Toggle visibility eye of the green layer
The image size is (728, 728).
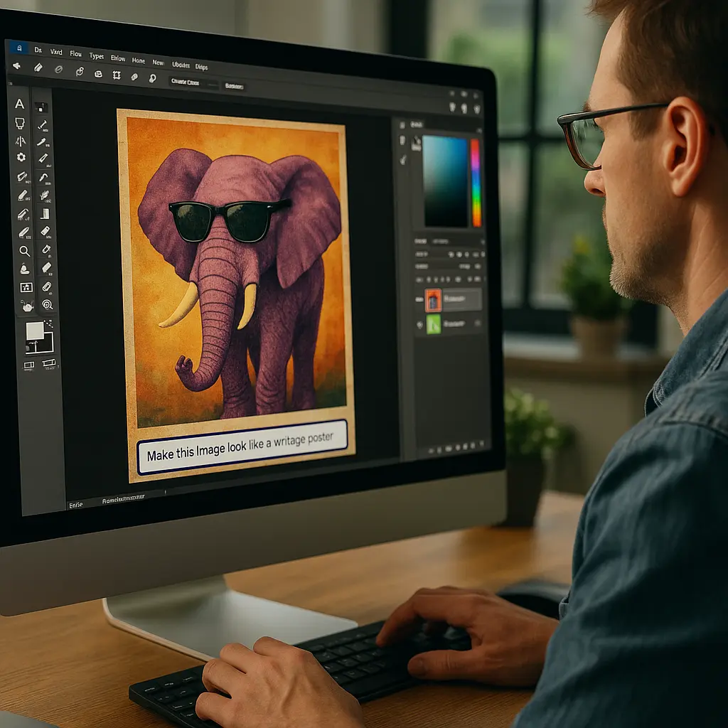pos(419,325)
